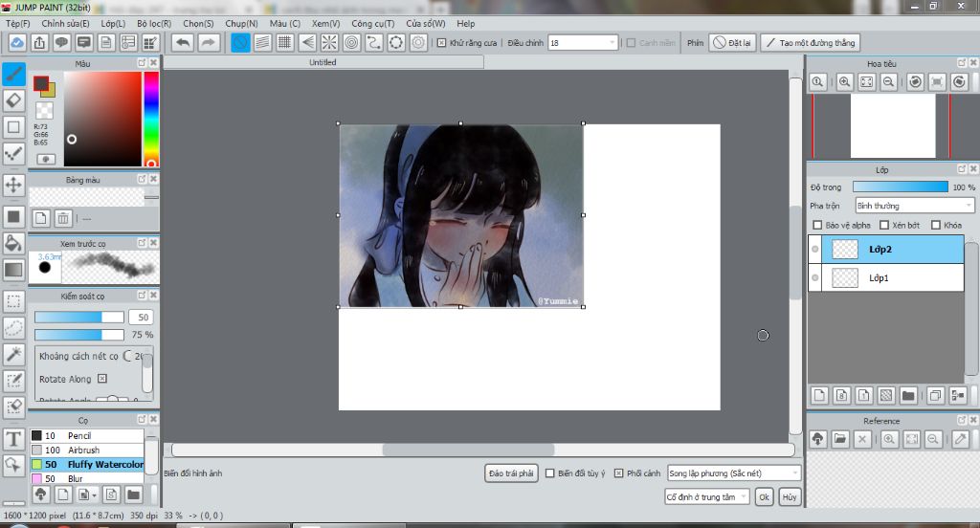Pick color with Reference eyedropper icon
980x528 pixels.
961,439
